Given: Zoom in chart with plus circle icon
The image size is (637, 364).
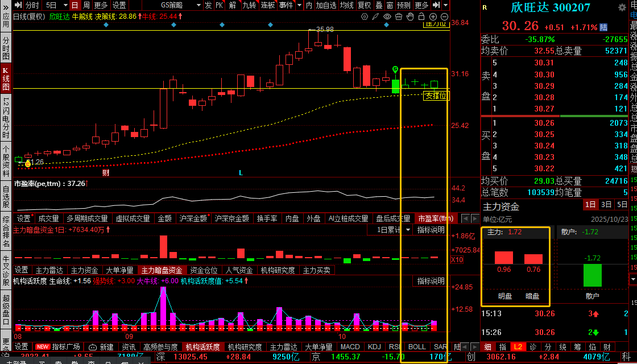Looking at the screenshot, I should tap(433, 16).
